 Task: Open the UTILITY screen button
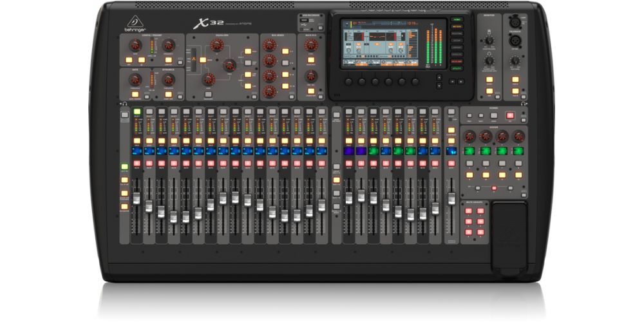click(457, 69)
